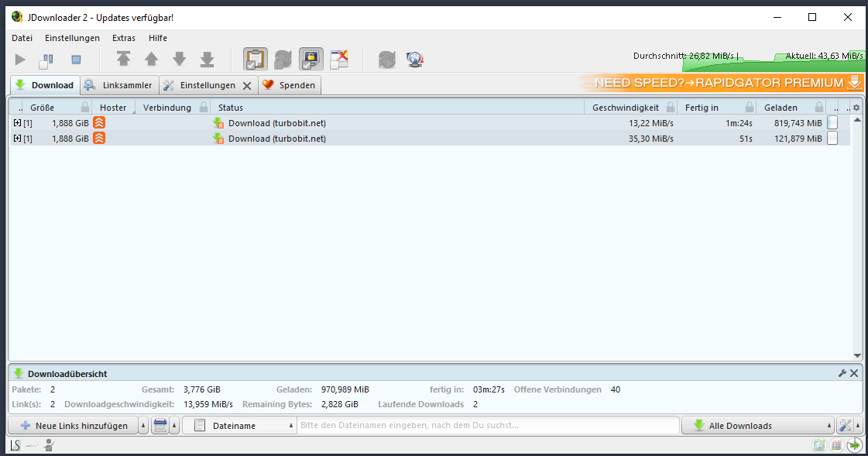Open the arrow beside bottom tools icon
The width and height of the screenshot is (868, 456).
[858, 426]
